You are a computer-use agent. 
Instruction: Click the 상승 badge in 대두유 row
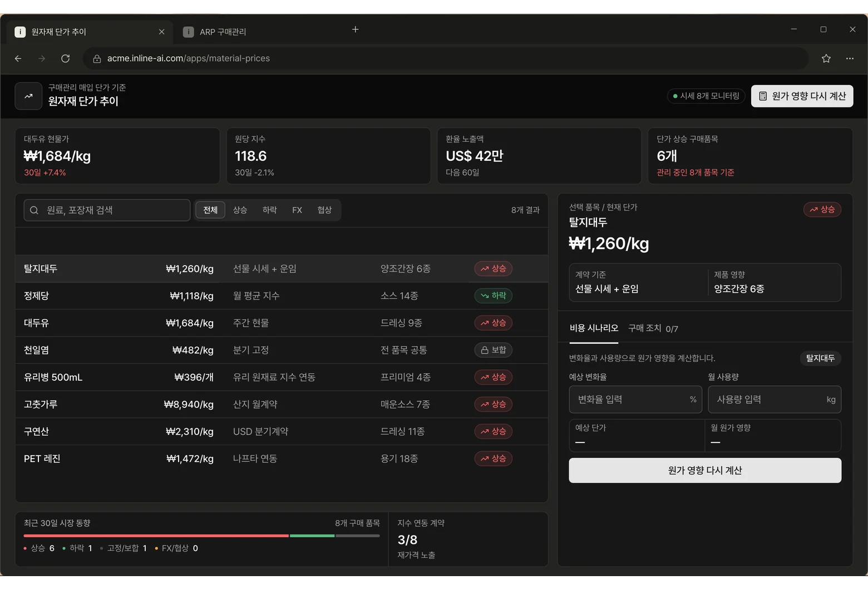(494, 323)
